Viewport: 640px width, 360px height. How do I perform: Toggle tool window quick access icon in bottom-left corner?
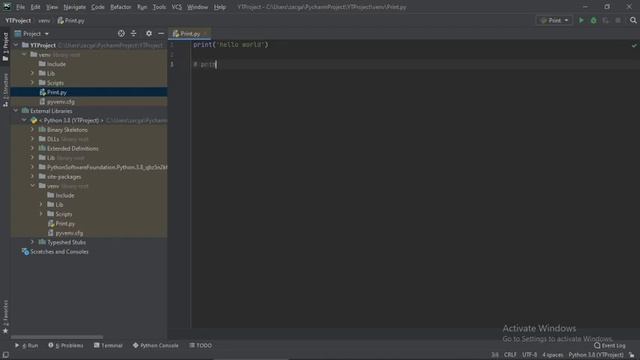click(5, 355)
